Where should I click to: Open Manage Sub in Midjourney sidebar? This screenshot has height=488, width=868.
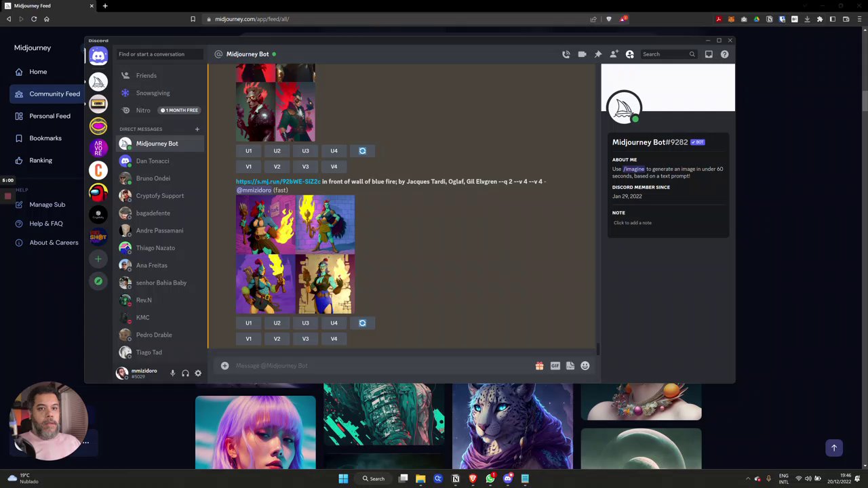point(41,205)
